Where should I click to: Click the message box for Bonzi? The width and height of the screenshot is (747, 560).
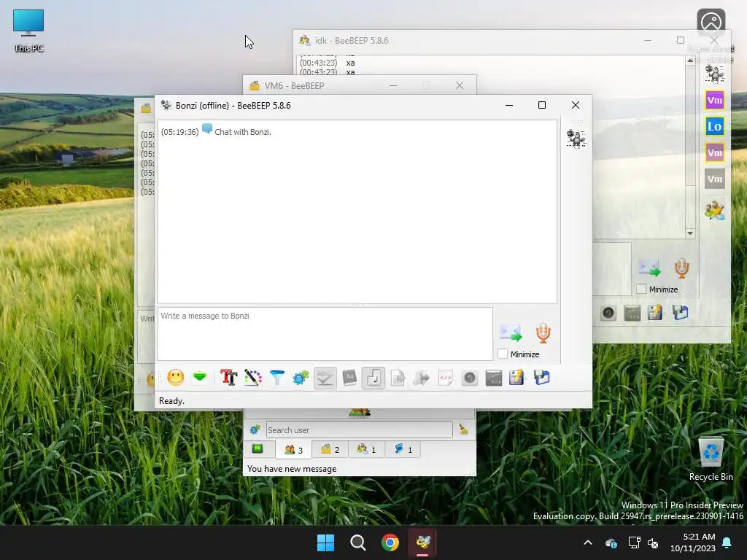325,334
